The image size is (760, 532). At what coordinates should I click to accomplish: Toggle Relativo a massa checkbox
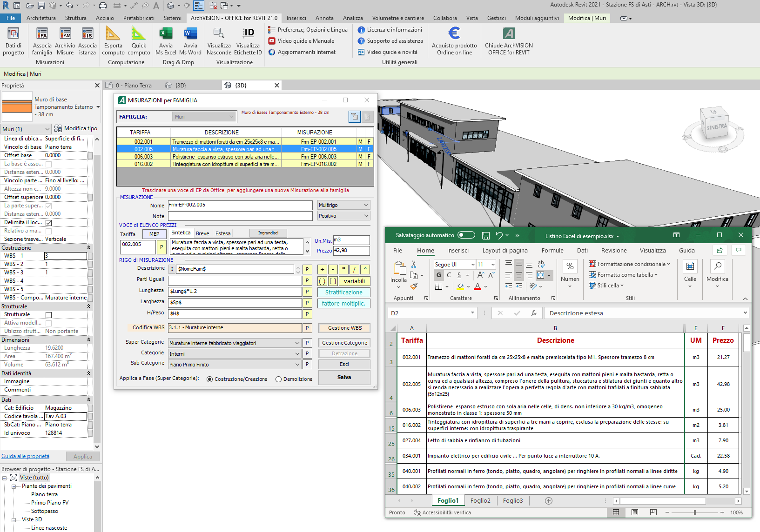[48, 231]
